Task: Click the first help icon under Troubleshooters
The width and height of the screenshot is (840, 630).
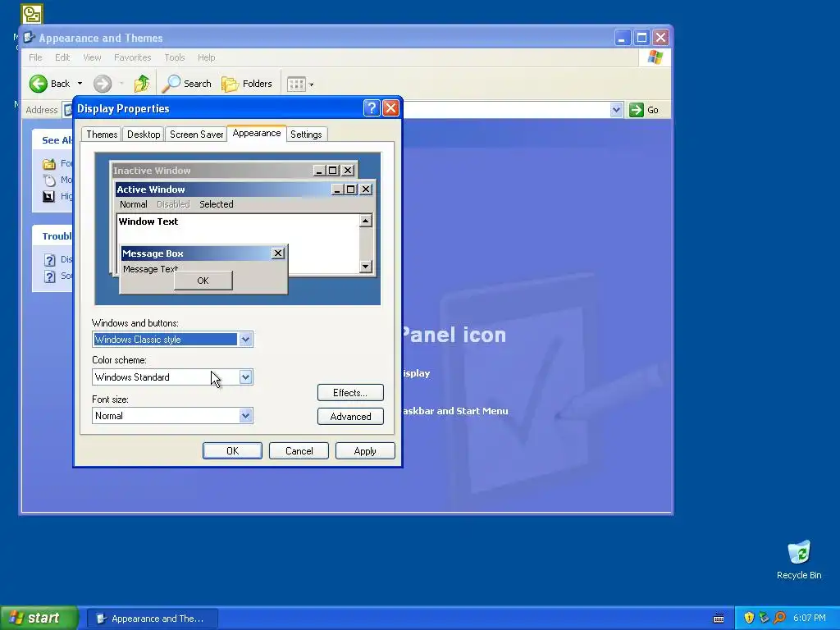Action: [x=50, y=260]
